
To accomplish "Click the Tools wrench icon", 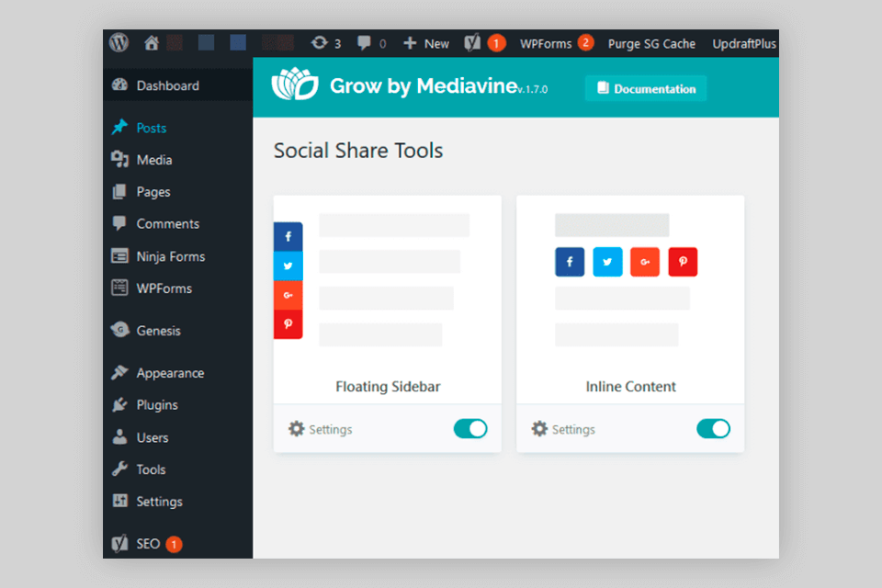I will [119, 469].
